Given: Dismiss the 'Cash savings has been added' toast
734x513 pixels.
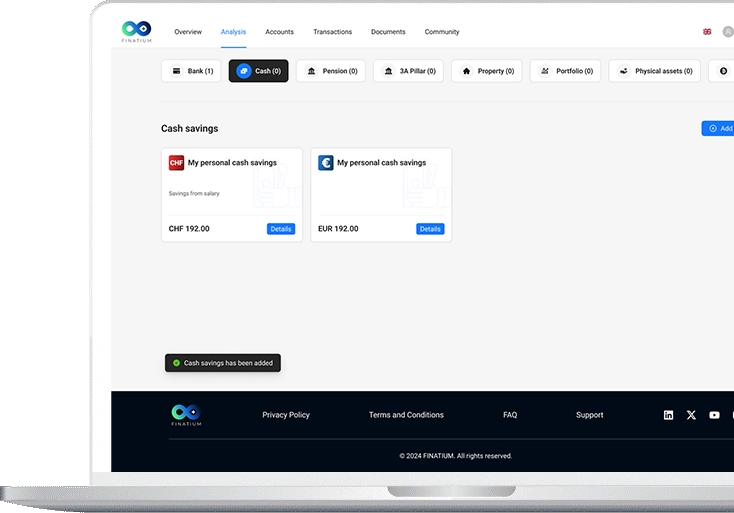Looking at the screenshot, I should (x=223, y=363).
